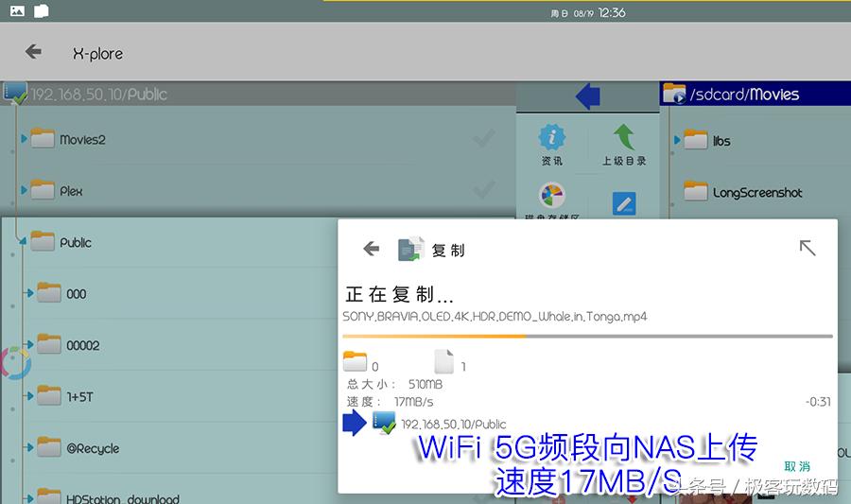The width and height of the screenshot is (851, 504).
Task: Click the total size value 510MB
Action: [425, 384]
